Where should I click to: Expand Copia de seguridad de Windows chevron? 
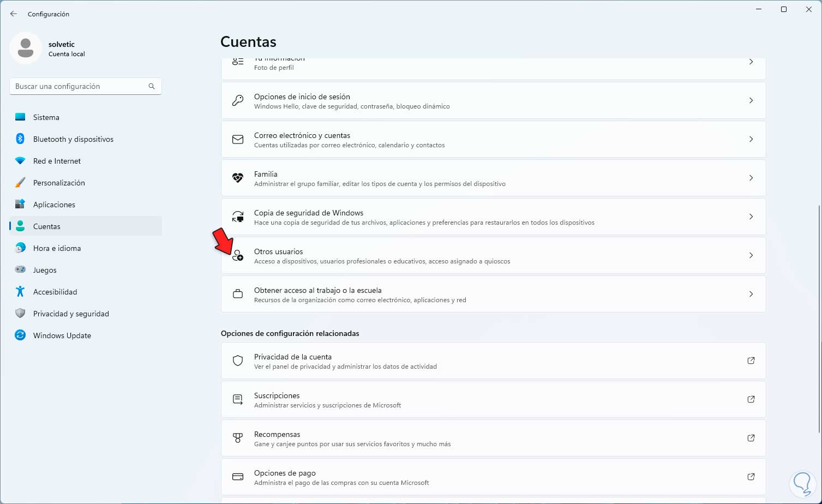click(x=751, y=217)
